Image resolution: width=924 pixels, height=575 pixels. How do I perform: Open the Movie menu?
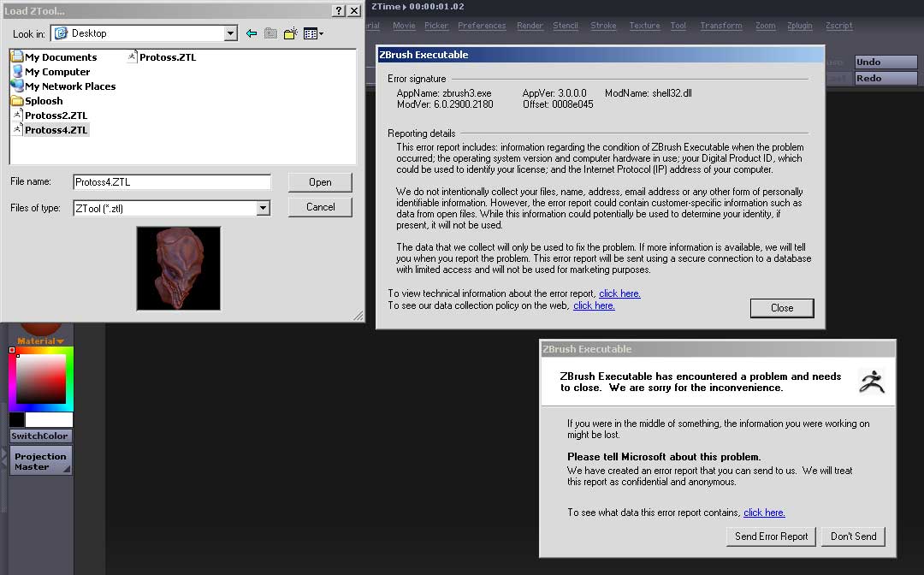point(404,26)
